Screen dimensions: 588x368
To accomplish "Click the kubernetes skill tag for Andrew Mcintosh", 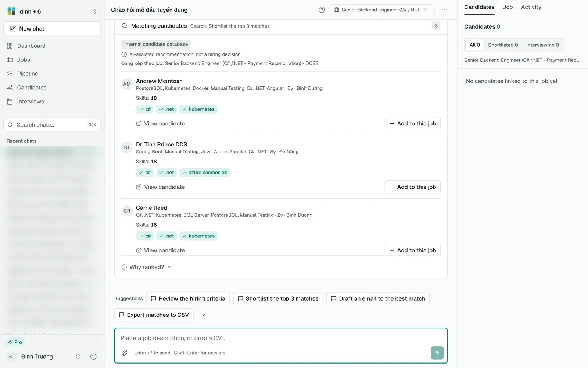I will [x=198, y=109].
